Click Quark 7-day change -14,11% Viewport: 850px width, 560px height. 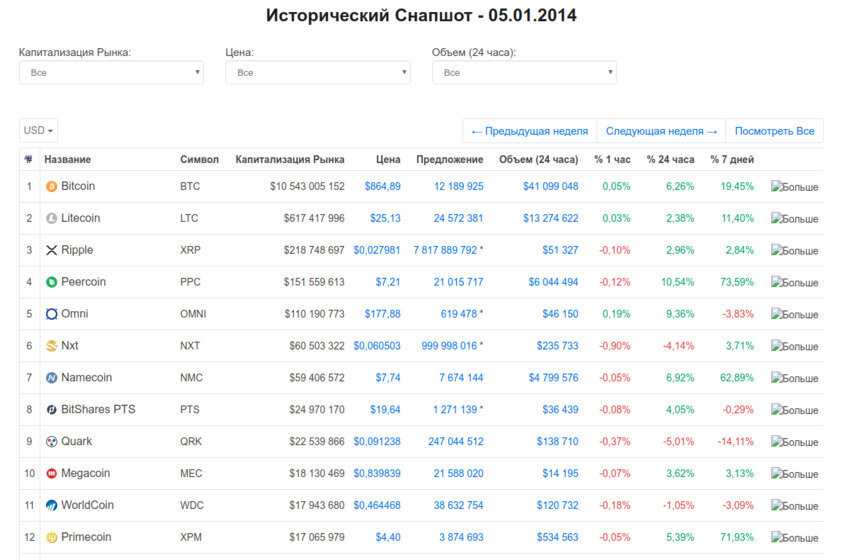coord(736,442)
